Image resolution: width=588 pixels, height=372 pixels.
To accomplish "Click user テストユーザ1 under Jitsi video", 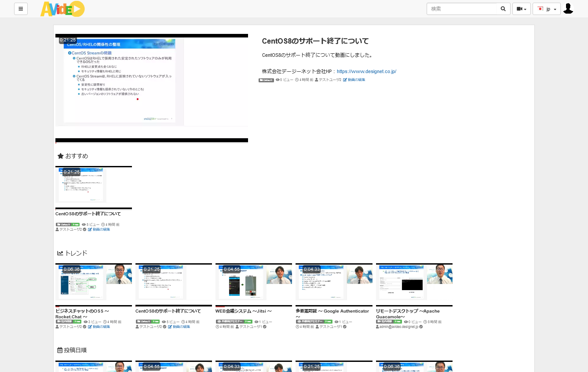I will click(x=250, y=327).
